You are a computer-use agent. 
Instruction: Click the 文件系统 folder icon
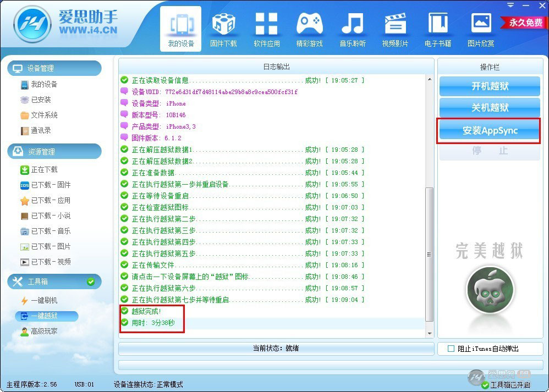pos(25,115)
